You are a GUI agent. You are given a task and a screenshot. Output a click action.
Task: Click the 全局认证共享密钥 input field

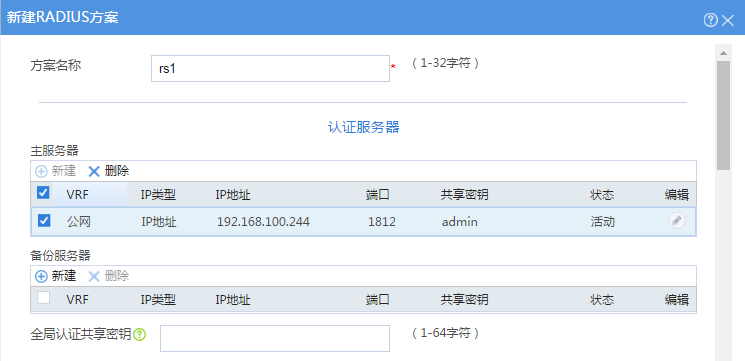click(x=275, y=338)
